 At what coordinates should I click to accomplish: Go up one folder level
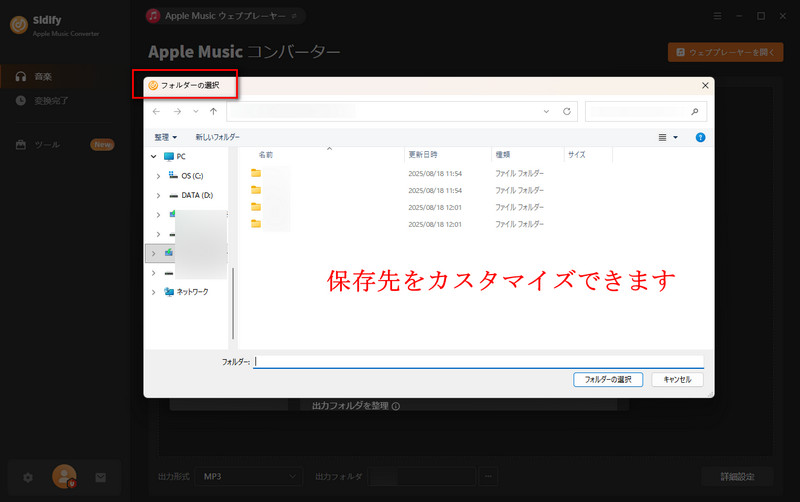pos(213,112)
